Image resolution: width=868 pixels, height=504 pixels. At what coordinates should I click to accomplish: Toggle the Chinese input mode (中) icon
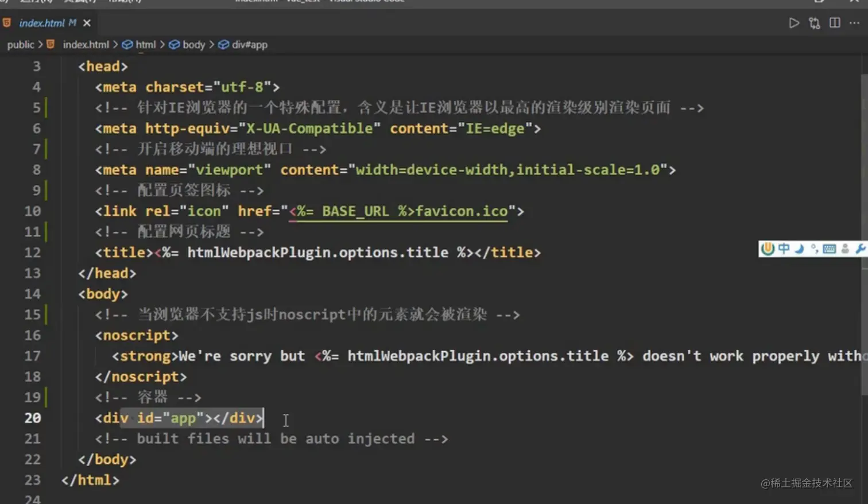click(784, 249)
